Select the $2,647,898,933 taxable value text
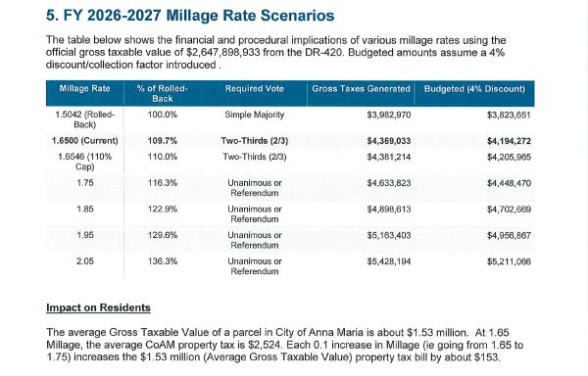This screenshot has height=376, width=588. (222, 53)
